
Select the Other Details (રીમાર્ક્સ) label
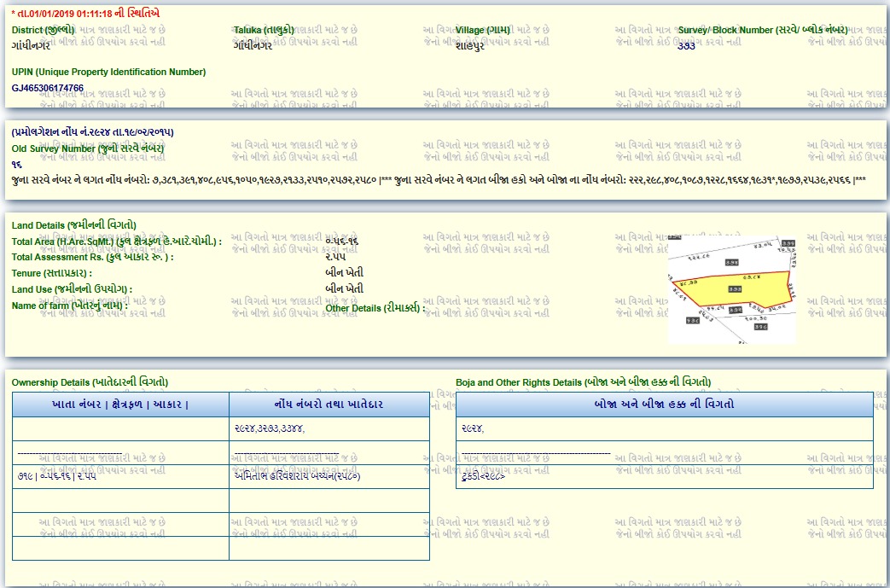pos(375,308)
